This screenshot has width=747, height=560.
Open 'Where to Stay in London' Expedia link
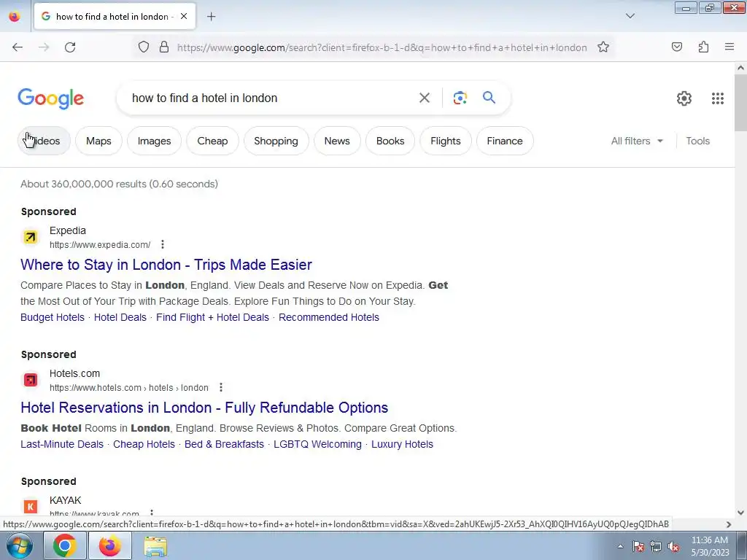pos(166,264)
